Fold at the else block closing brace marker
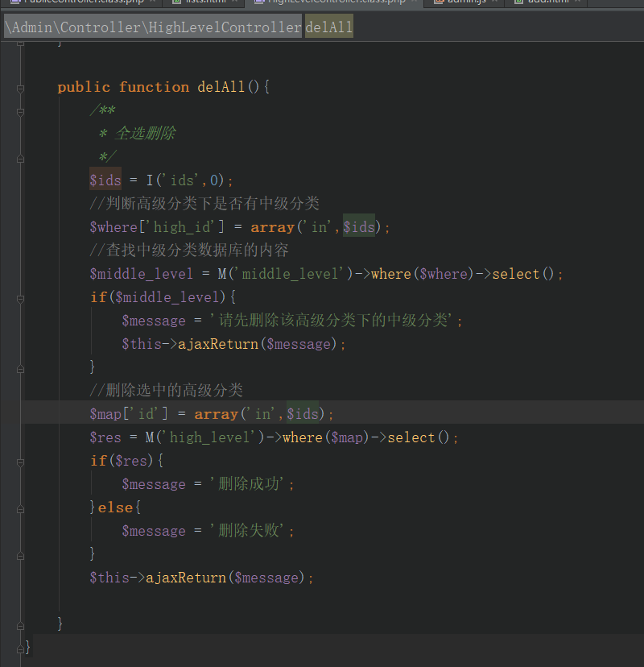This screenshot has height=667, width=644. click(x=20, y=556)
